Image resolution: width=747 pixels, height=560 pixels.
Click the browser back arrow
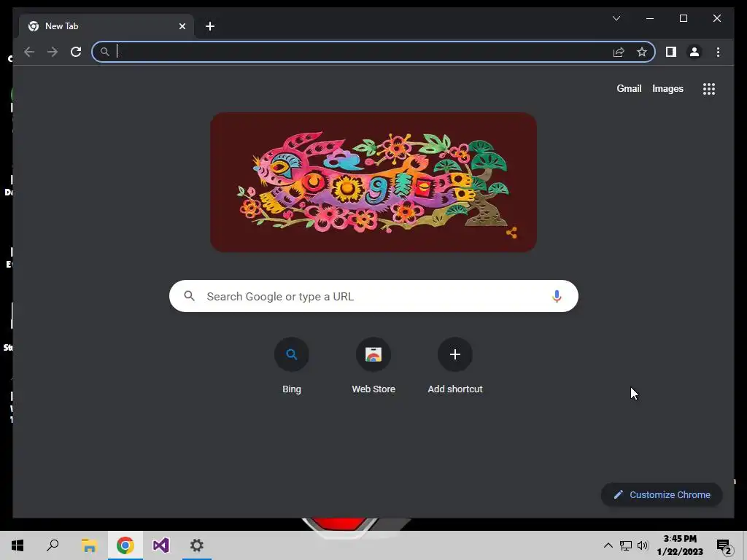29,52
